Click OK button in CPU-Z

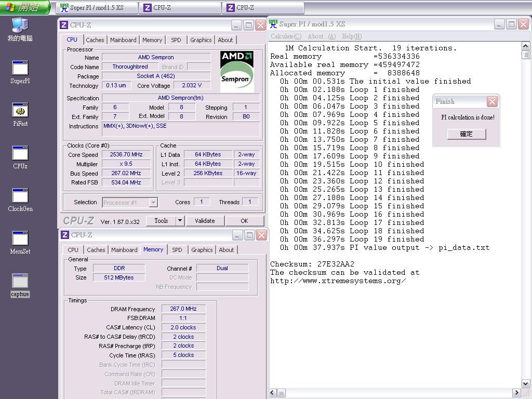(244, 221)
